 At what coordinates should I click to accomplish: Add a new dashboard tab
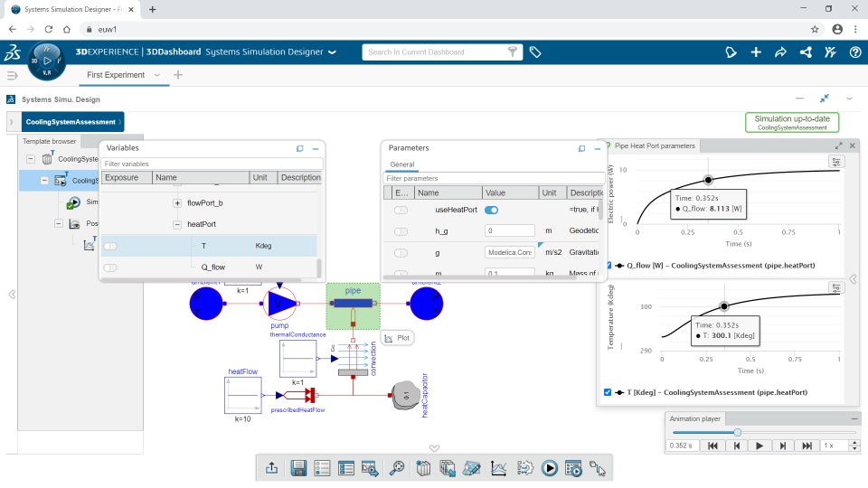(x=178, y=75)
